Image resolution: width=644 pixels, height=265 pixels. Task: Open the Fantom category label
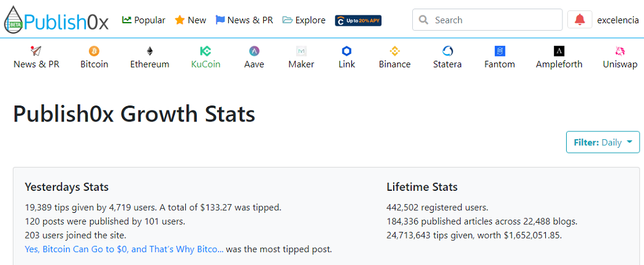(x=499, y=64)
